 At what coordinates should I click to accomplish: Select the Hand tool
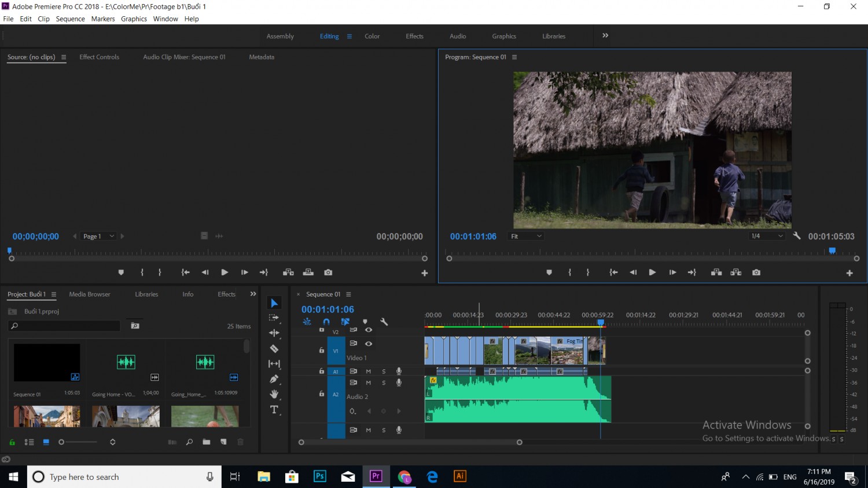coord(274,394)
